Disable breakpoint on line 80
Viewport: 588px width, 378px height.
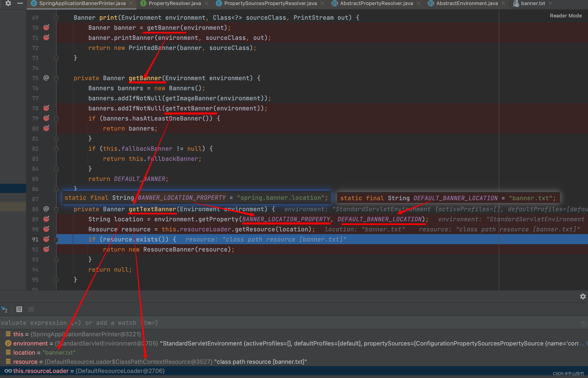tap(46, 128)
